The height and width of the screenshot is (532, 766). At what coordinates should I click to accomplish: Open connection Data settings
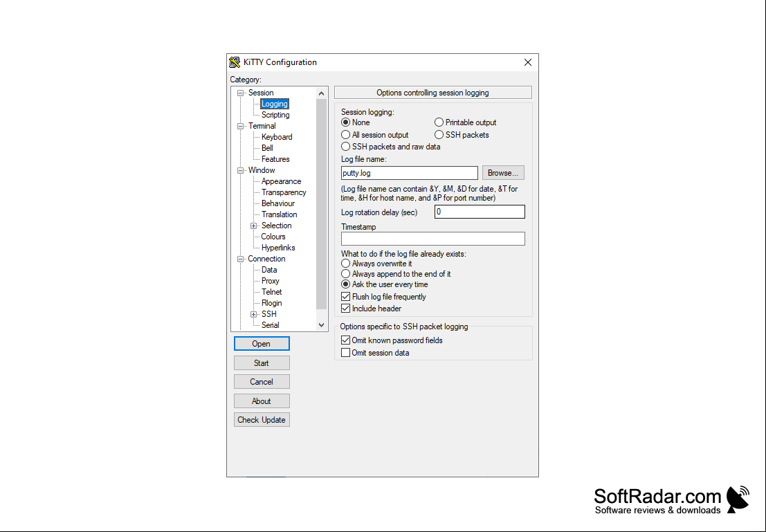point(269,270)
